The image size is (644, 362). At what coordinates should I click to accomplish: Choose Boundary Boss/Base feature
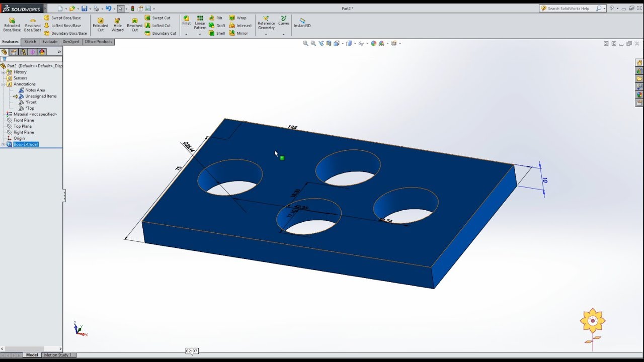[65, 33]
